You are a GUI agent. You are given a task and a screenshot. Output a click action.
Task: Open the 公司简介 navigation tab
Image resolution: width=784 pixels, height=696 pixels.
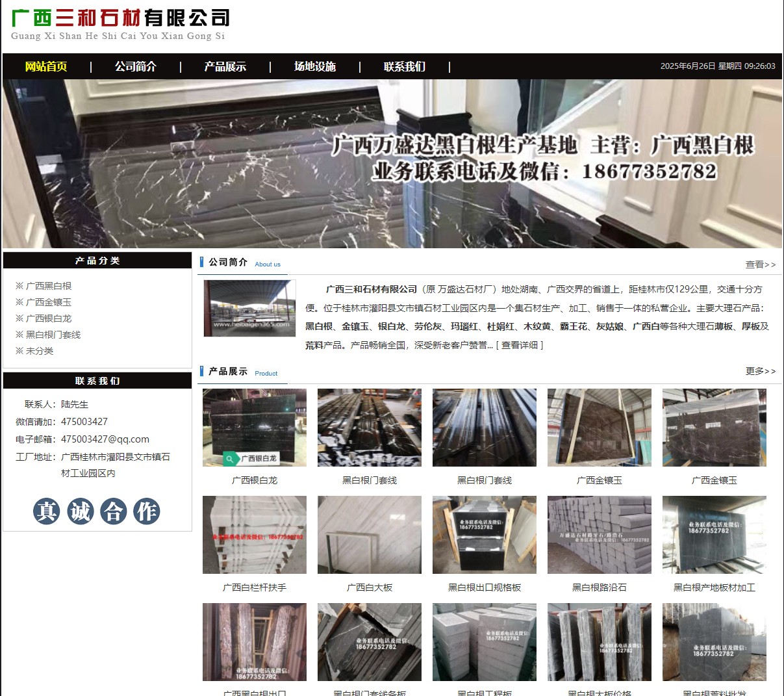tap(134, 66)
